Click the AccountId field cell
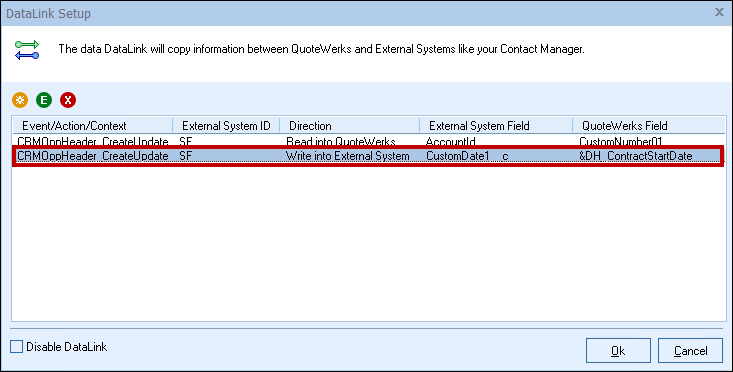733x372 pixels. [x=451, y=141]
